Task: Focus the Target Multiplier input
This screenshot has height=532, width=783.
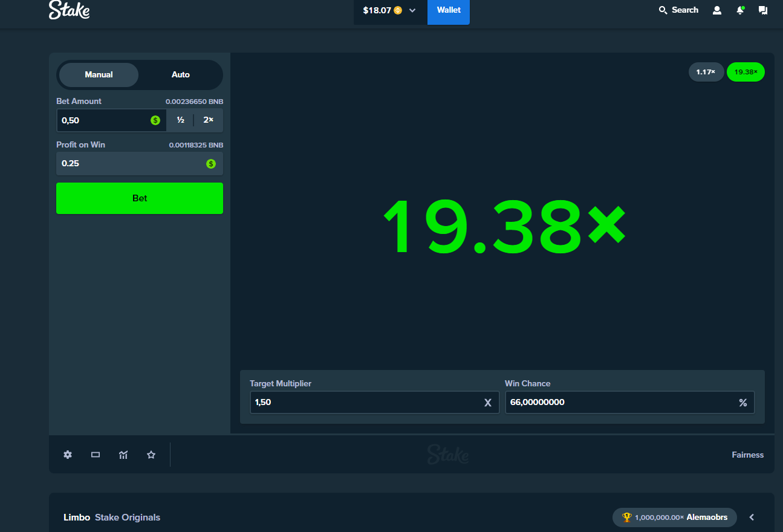Action: (374, 403)
